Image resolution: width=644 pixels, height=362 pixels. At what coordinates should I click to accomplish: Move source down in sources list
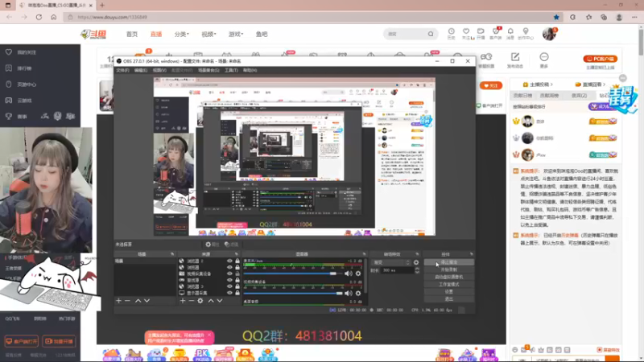220,301
